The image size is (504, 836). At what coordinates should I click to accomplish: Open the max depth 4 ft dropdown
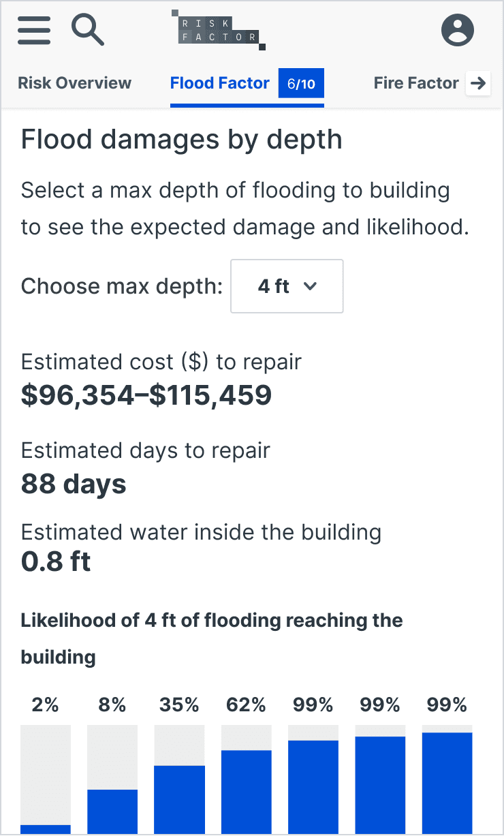pyautogui.click(x=287, y=286)
